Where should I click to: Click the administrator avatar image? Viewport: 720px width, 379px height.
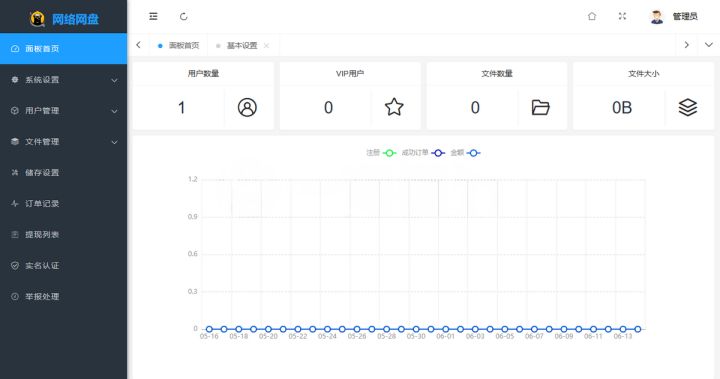click(x=657, y=17)
